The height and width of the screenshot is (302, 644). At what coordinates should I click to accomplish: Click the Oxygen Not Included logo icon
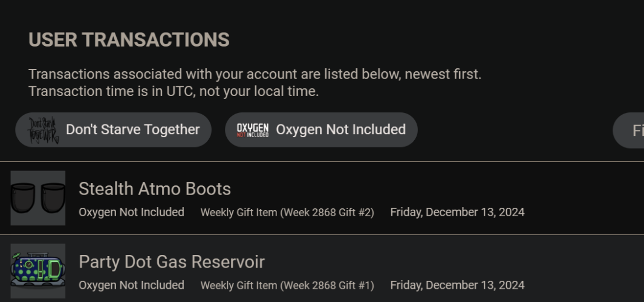(252, 130)
